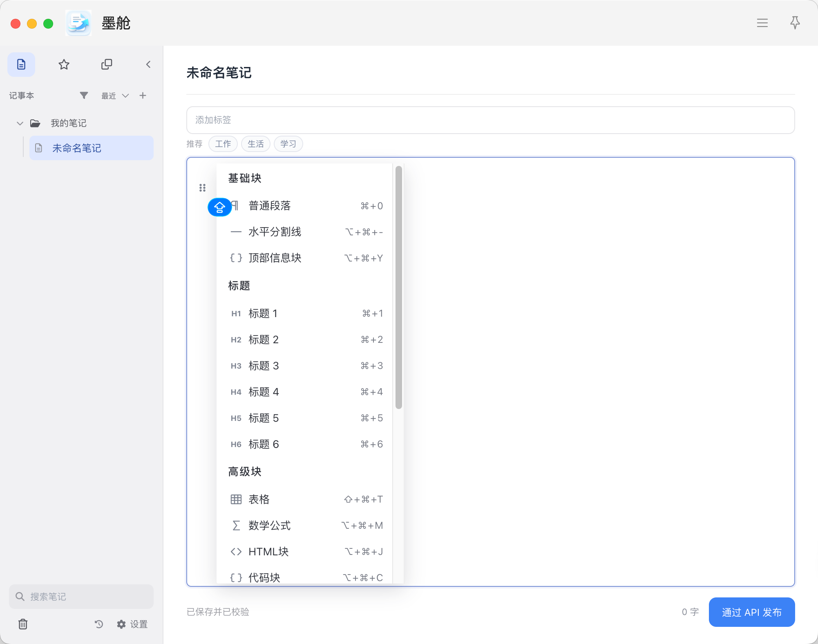Open 设置 settings
Image resolution: width=818 pixels, height=644 pixels.
(132, 624)
